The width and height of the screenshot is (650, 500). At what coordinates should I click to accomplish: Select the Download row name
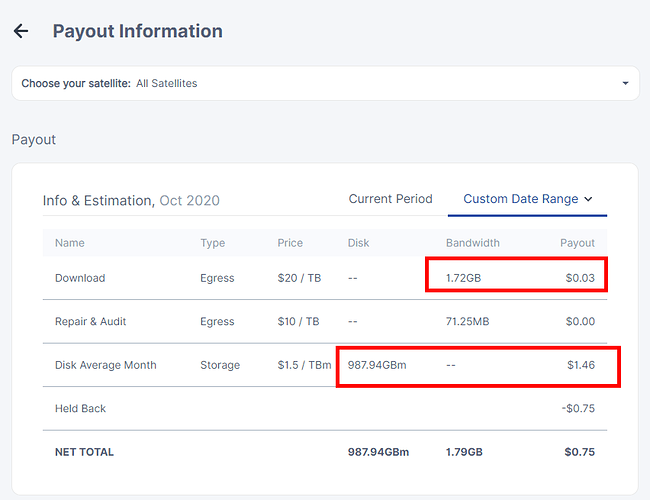point(80,278)
